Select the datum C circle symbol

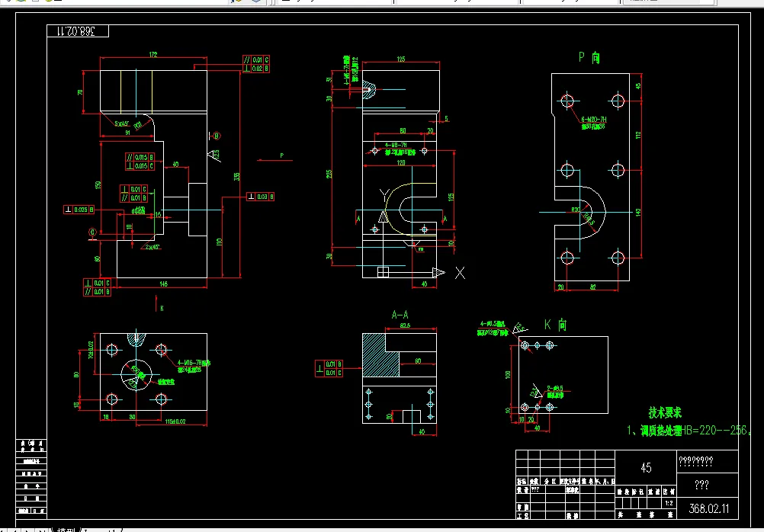[x=92, y=232]
